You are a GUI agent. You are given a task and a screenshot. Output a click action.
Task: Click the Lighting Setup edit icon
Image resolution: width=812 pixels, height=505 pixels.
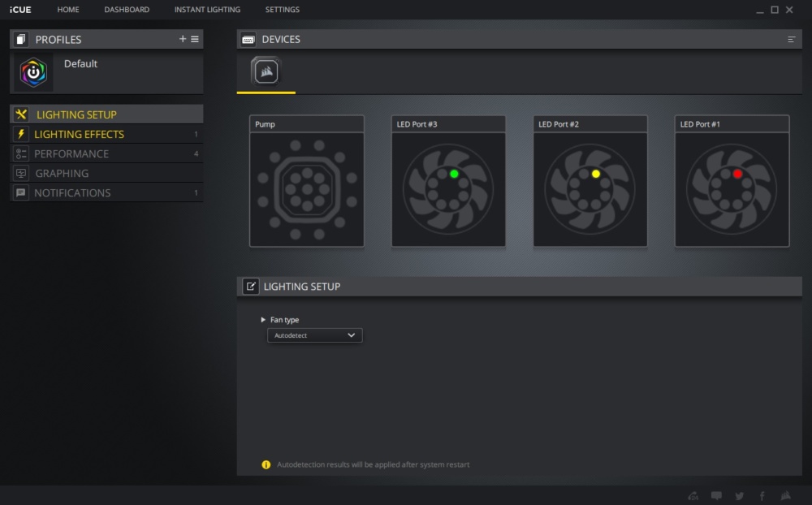251,287
